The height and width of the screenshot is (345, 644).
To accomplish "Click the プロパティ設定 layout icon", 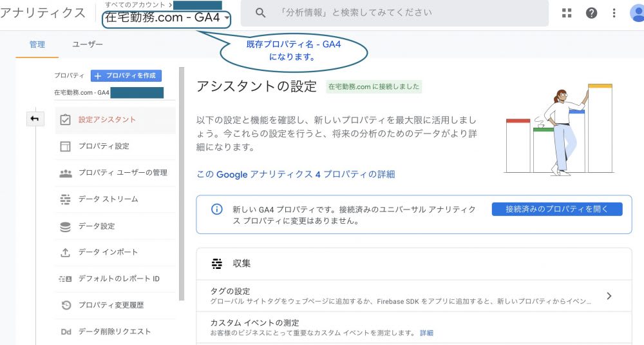I will 65,146.
